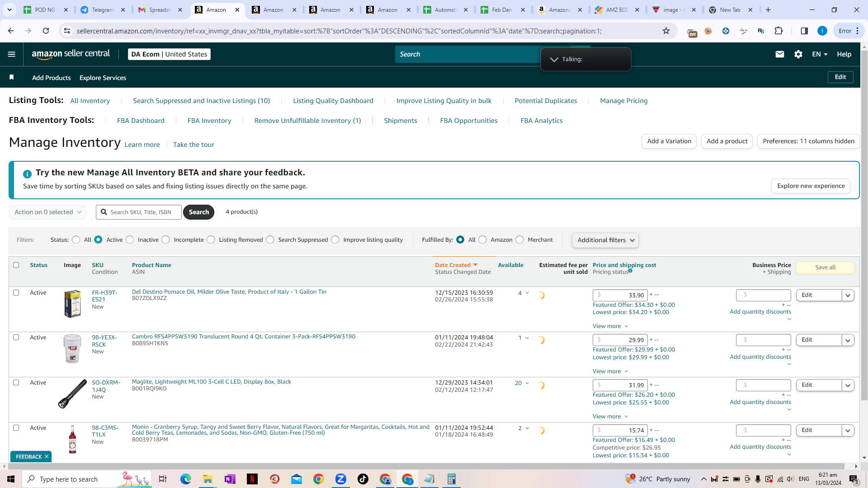The width and height of the screenshot is (868, 488).
Task: Open Preferences: 11 columns hidden
Action: click(808, 141)
